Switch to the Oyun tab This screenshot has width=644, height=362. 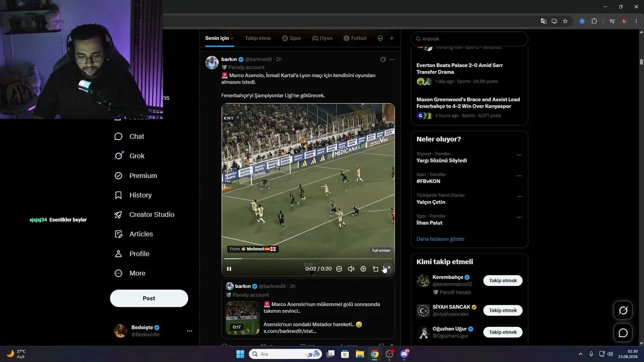click(322, 38)
